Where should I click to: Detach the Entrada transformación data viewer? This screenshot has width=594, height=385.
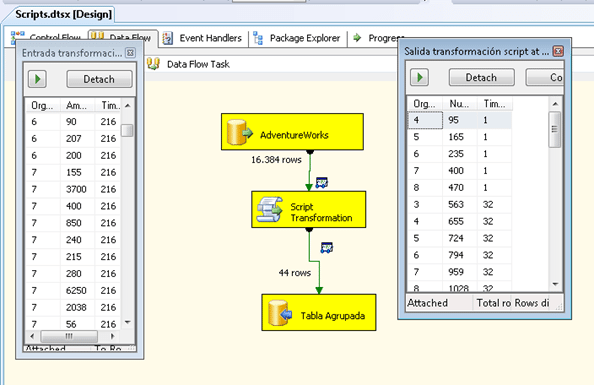pos(99,79)
